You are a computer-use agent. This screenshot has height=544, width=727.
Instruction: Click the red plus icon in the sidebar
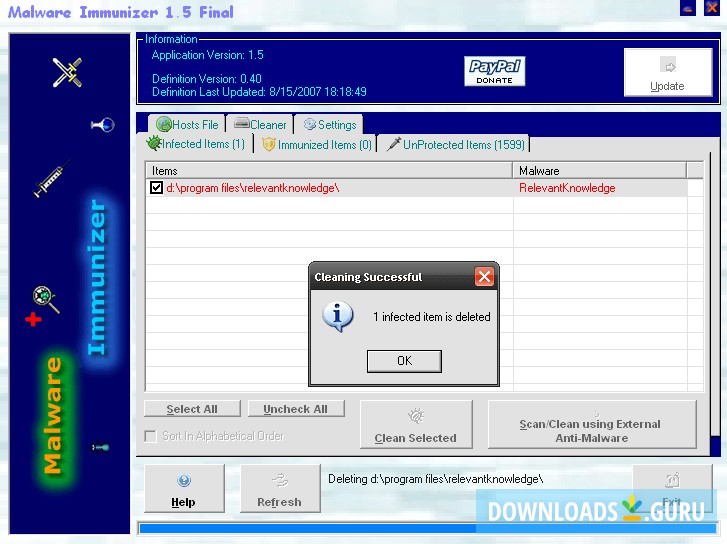[x=33, y=319]
